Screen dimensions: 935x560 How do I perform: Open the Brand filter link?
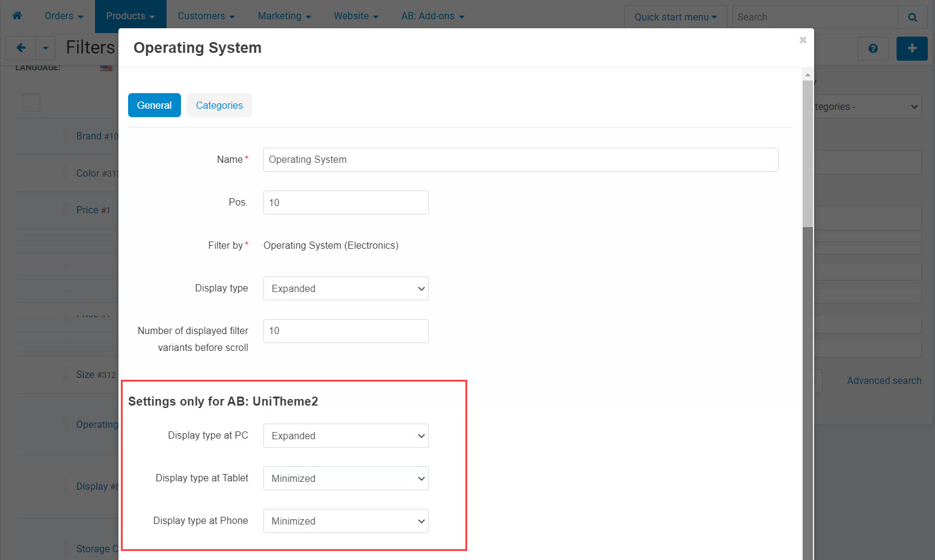(x=89, y=136)
